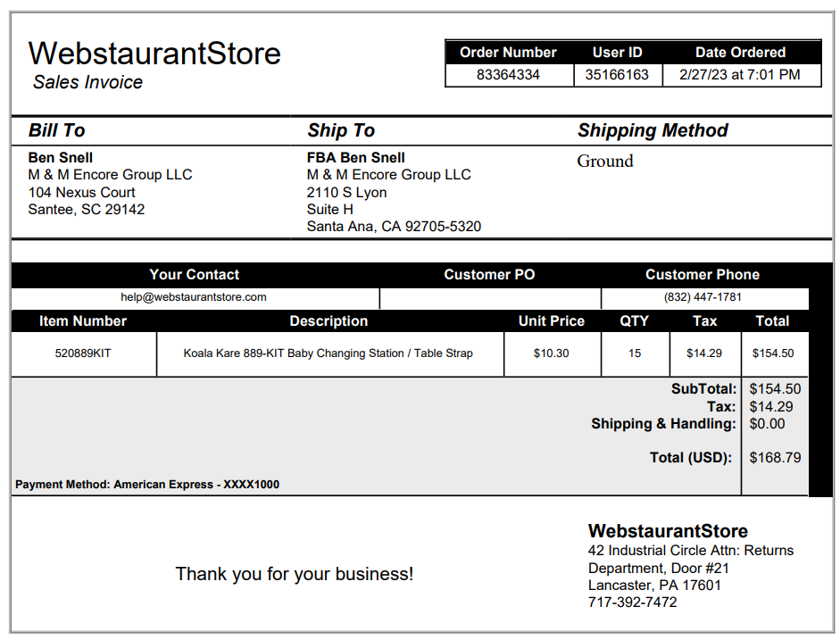Click the Item Number column header
This screenshot has width=840, height=640.
tap(83, 321)
